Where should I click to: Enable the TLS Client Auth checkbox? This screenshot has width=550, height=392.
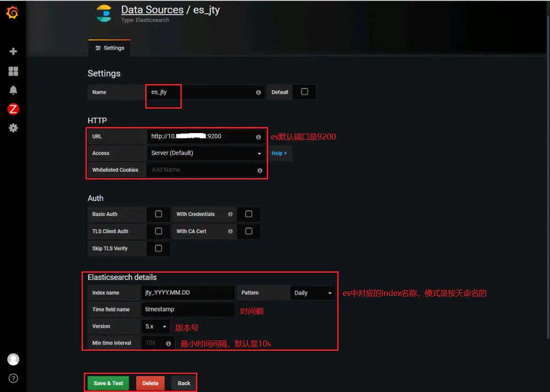pyautogui.click(x=158, y=231)
